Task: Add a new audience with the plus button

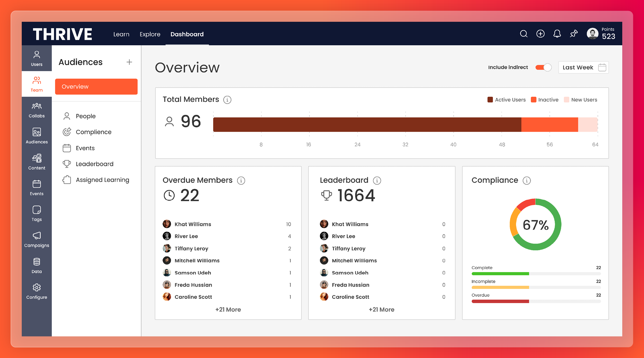Action: point(129,62)
